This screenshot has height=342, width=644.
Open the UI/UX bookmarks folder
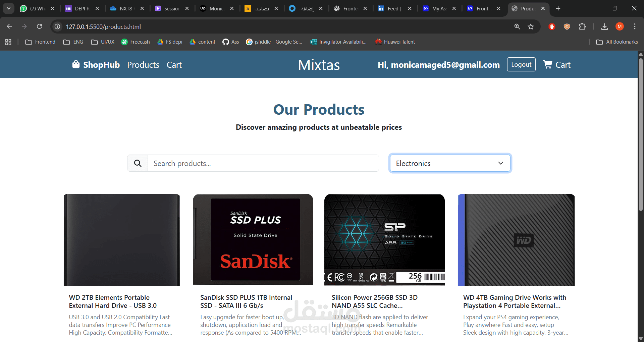[x=103, y=42]
